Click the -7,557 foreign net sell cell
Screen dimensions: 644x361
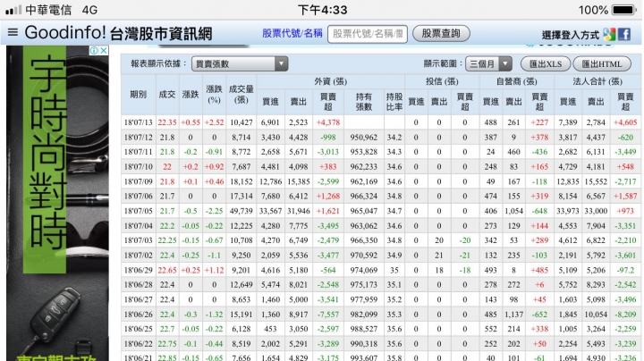(x=328, y=315)
